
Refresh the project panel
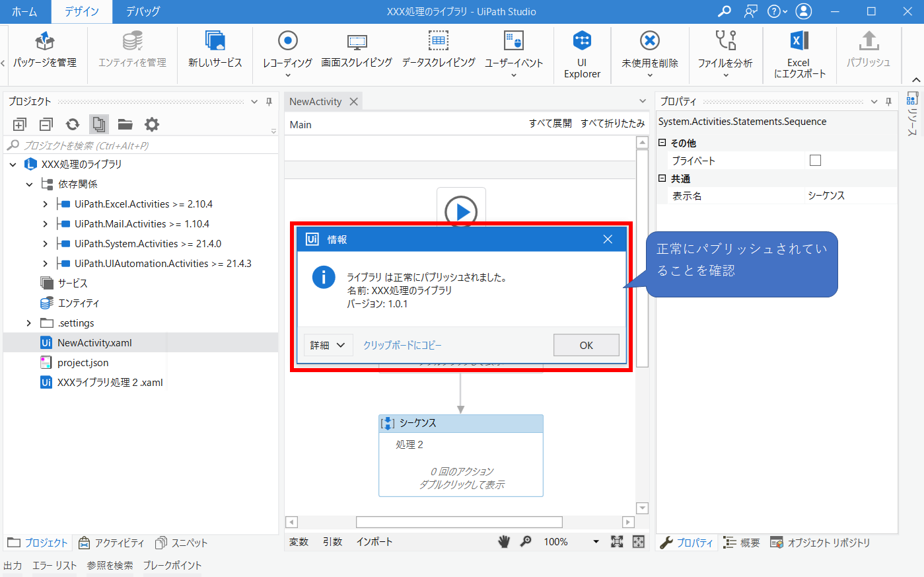coord(73,124)
